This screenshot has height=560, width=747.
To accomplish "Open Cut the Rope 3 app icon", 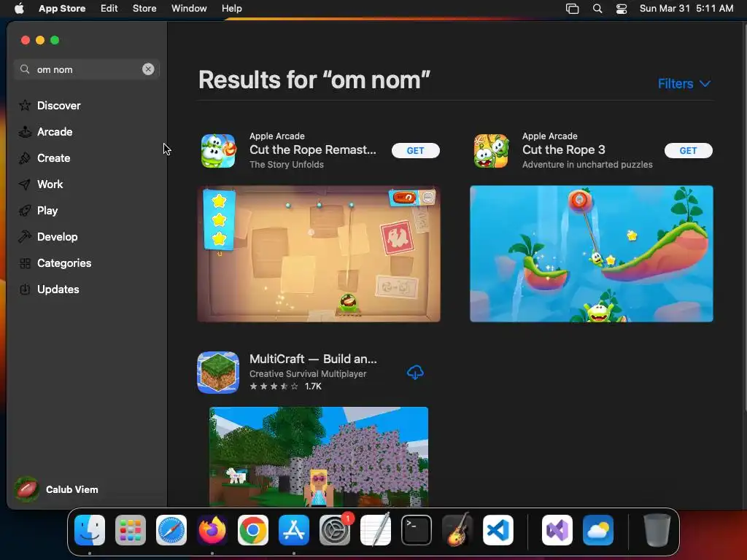I will 491,150.
